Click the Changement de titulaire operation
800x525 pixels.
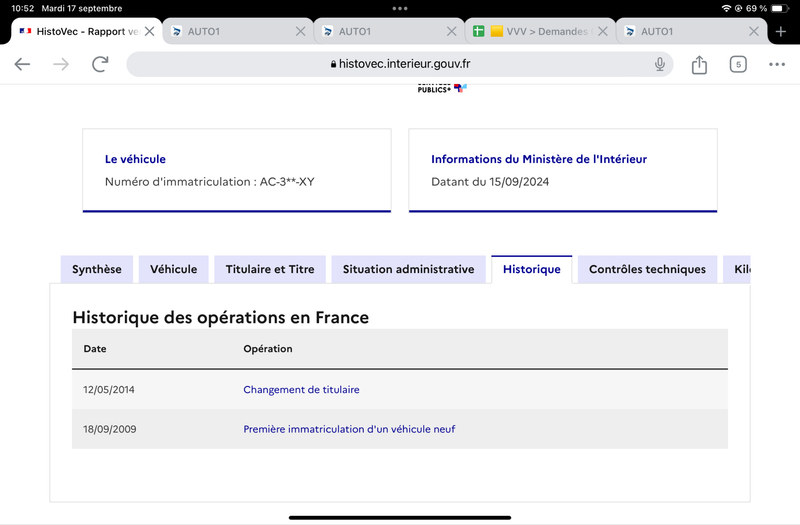(x=301, y=390)
